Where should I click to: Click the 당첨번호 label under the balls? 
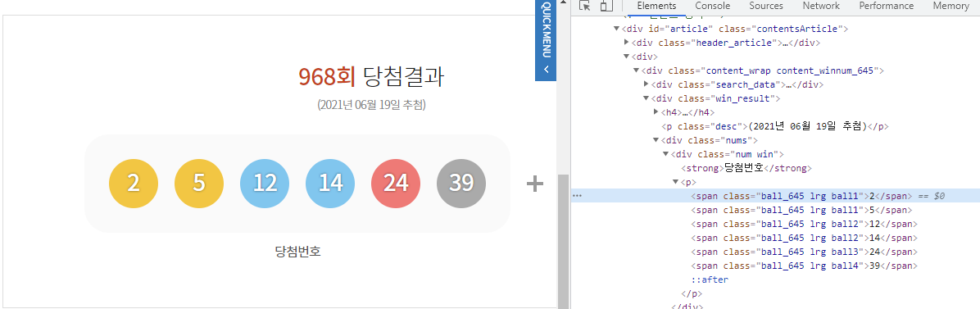pyautogui.click(x=297, y=252)
